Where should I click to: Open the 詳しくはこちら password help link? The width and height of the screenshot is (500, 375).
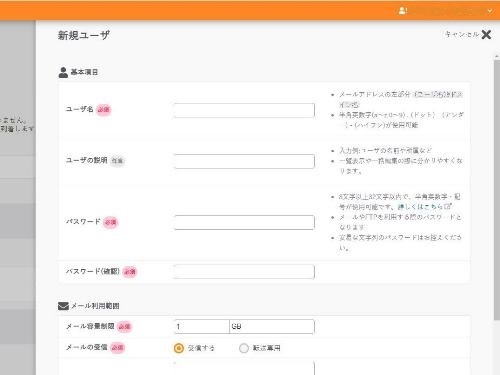(x=425, y=207)
